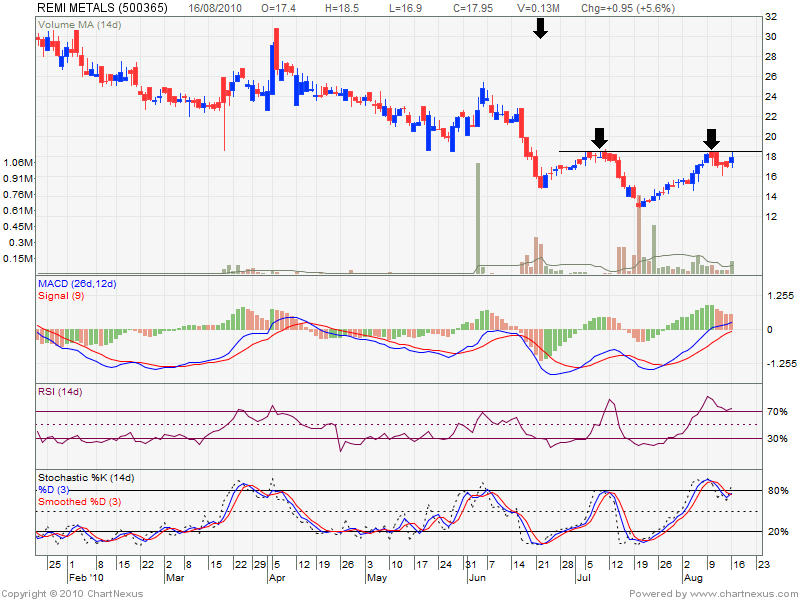The height and width of the screenshot is (600, 800).
Task: Click the 70% level label on RSI panel
Action: coord(776,412)
